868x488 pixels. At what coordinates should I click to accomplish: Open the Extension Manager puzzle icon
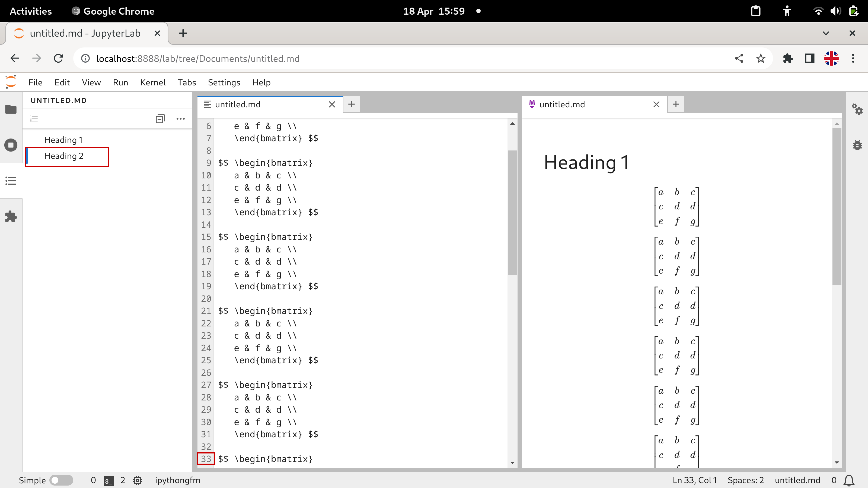(x=11, y=217)
